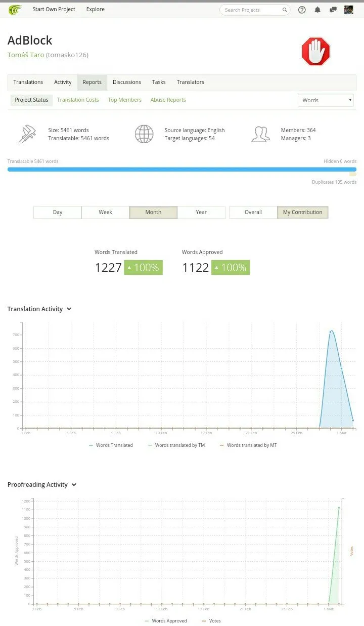Click the 100% badge beside 1122
364x626 pixels.
click(x=231, y=268)
